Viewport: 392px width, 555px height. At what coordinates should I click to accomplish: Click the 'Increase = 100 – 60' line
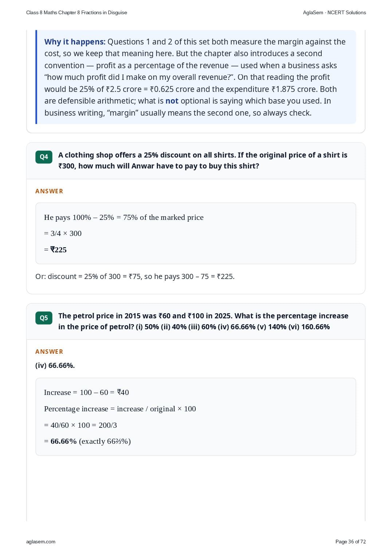[86, 392]
